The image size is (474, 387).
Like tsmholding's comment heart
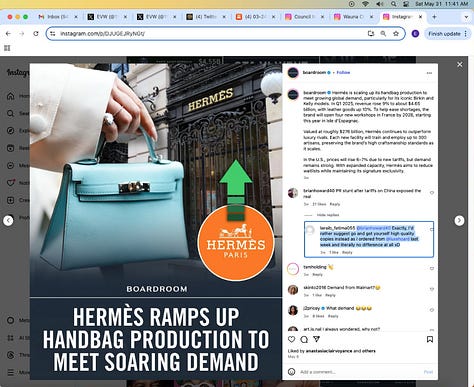(432, 268)
